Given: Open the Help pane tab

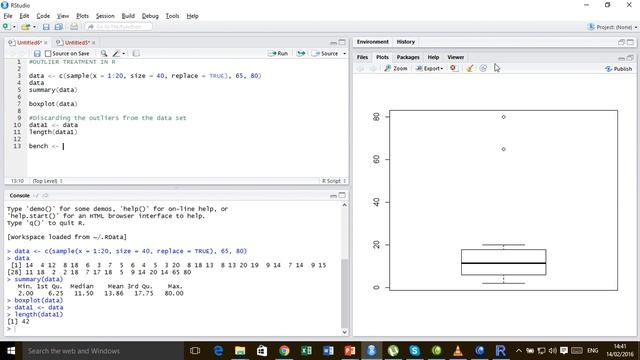Looking at the screenshot, I should click(x=433, y=57).
